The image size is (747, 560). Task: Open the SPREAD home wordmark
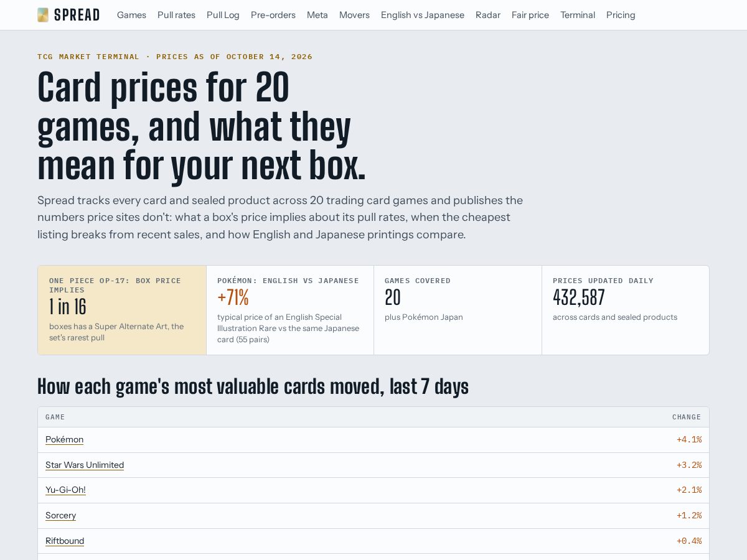77,15
